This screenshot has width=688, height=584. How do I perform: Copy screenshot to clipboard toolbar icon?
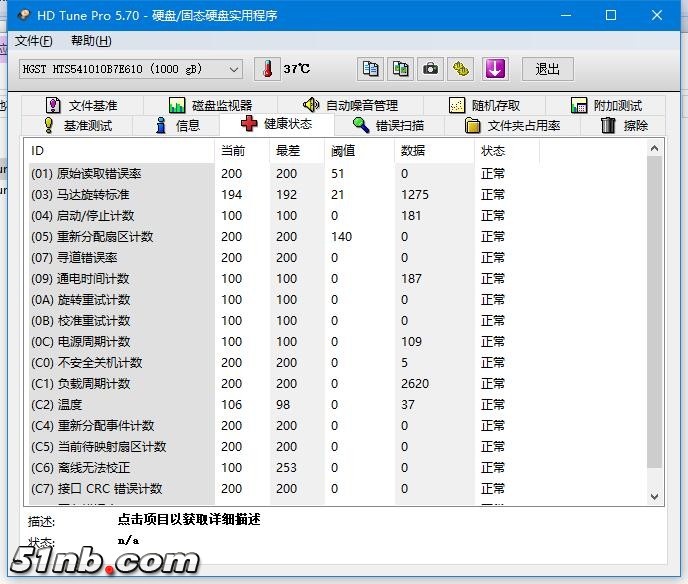point(400,69)
